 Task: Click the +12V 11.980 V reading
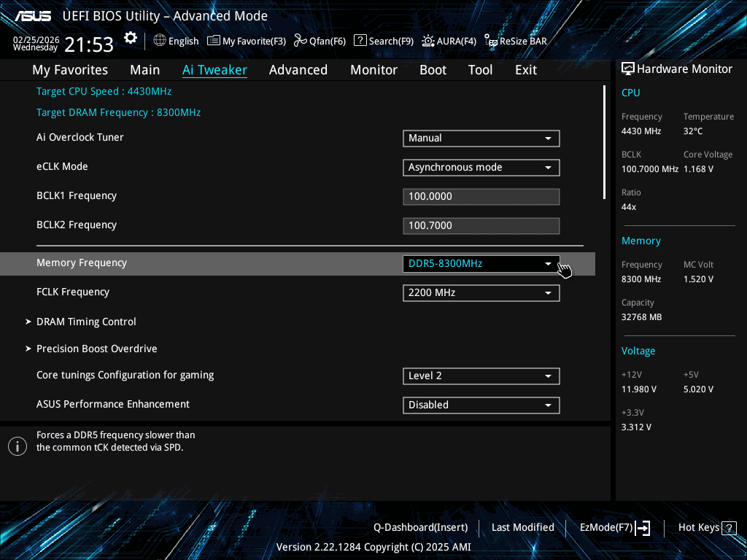point(639,389)
